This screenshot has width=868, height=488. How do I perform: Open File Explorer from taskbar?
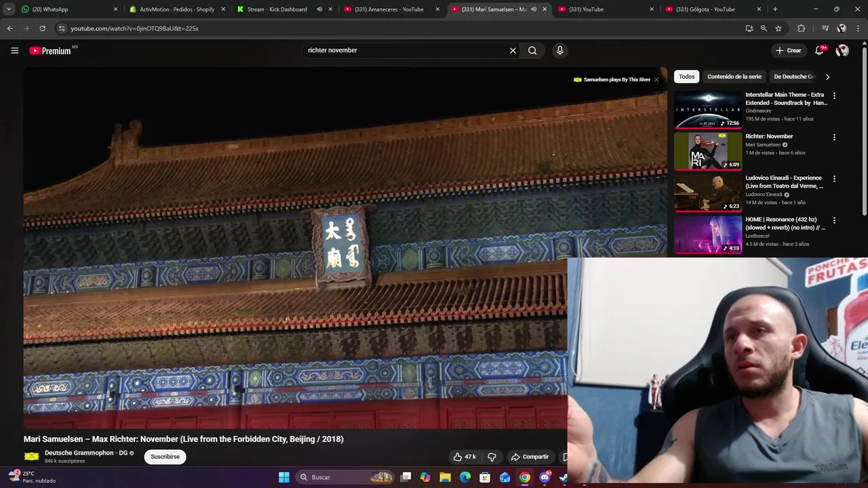coord(445,477)
